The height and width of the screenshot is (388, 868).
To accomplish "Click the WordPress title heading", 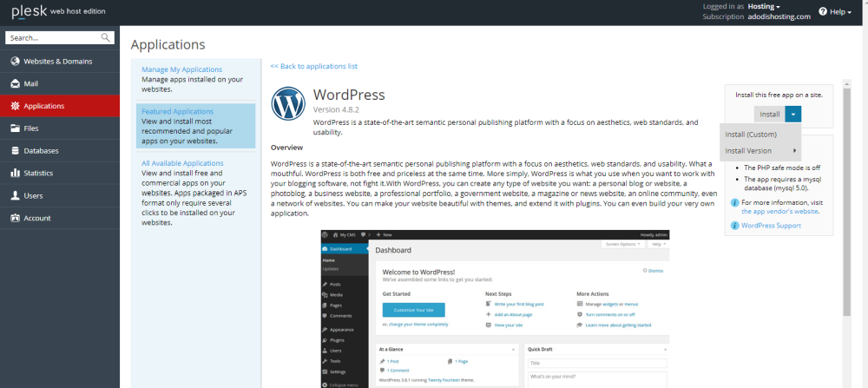I will 349,95.
